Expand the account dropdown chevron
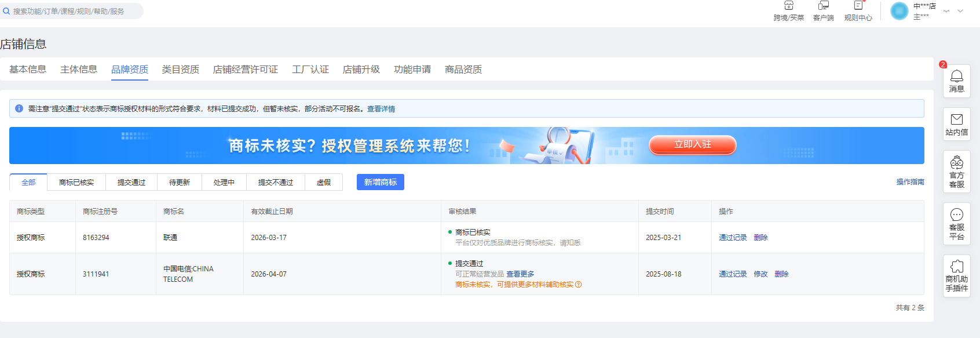The width and height of the screenshot is (980, 338). coord(960,11)
